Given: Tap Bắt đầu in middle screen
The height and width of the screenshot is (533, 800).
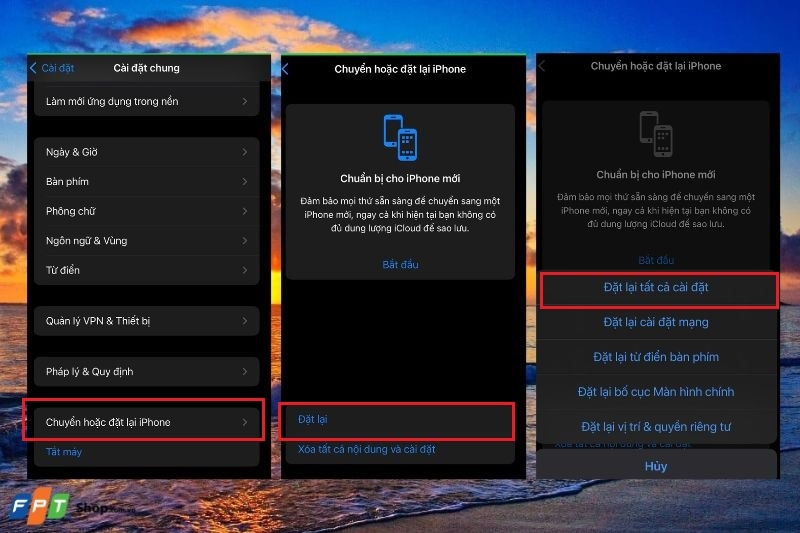Looking at the screenshot, I should [x=401, y=264].
